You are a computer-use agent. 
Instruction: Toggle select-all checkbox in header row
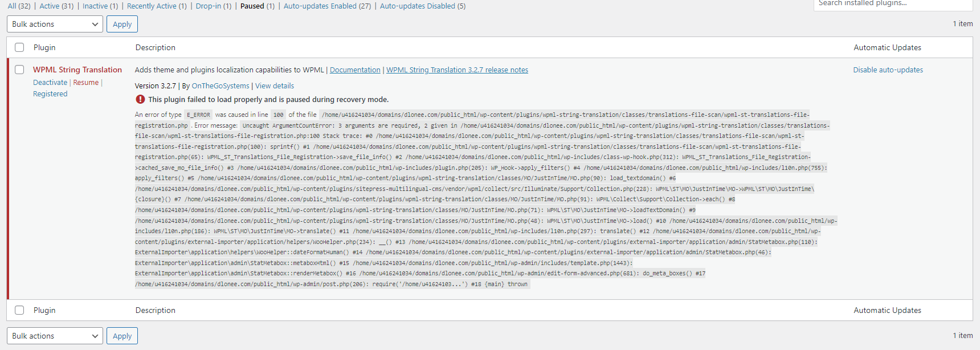click(x=19, y=47)
